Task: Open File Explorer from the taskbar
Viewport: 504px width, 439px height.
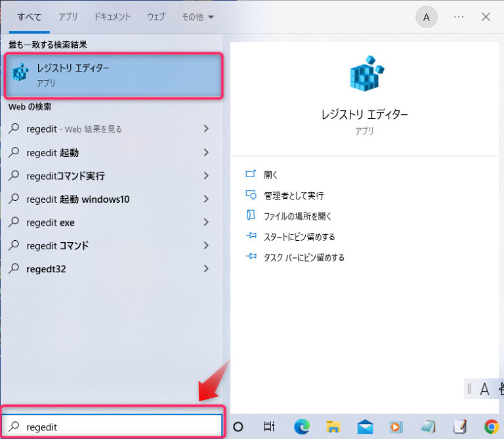Action: click(x=333, y=426)
